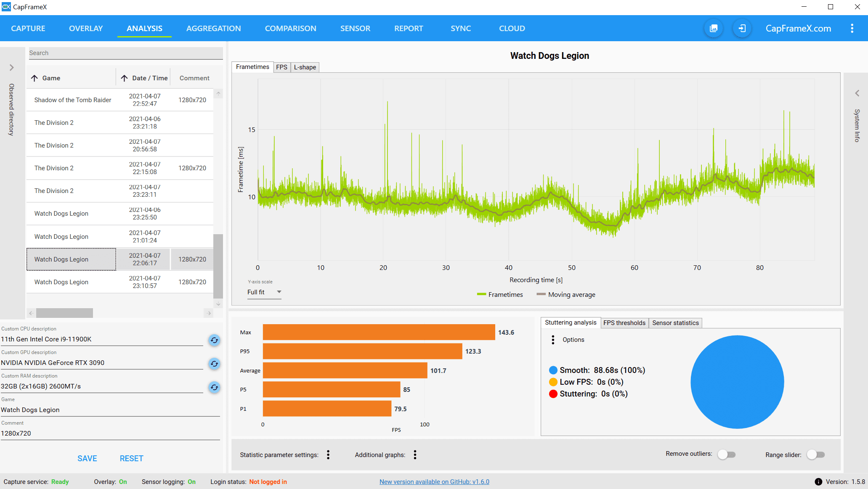Expand the Observed directory side panel
868x489 pixels.
(12, 68)
